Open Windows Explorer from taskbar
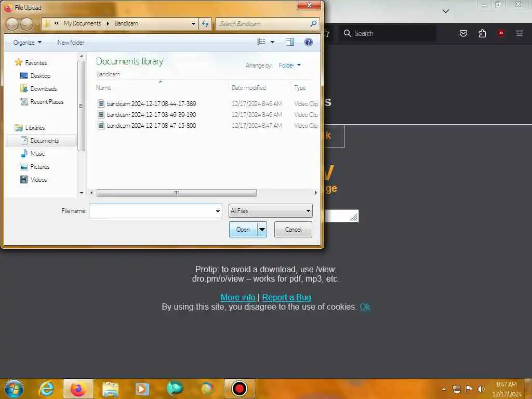This screenshot has height=399, width=532. point(110,389)
